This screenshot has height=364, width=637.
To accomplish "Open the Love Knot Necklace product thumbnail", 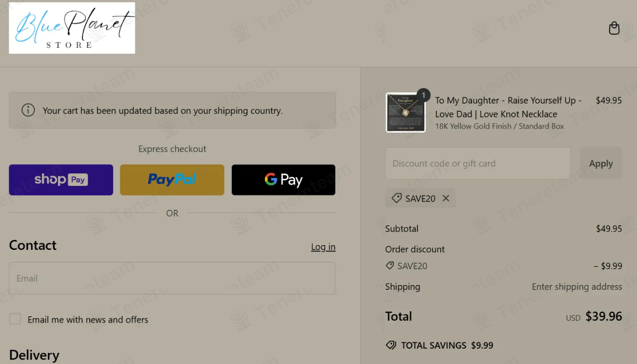I will coord(405,113).
